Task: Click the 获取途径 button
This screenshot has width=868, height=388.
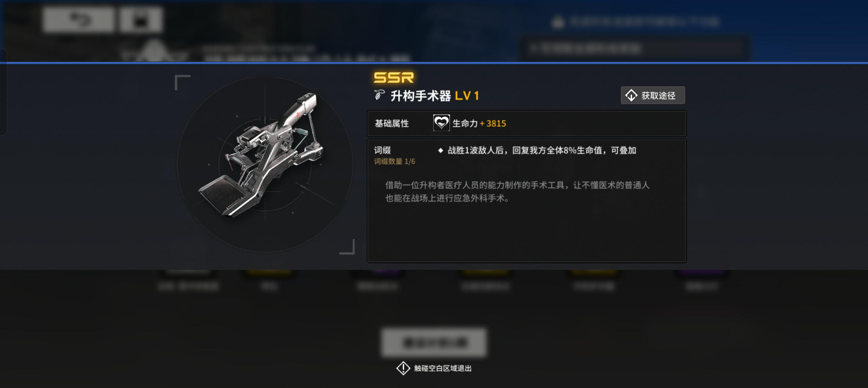Action: 653,95
